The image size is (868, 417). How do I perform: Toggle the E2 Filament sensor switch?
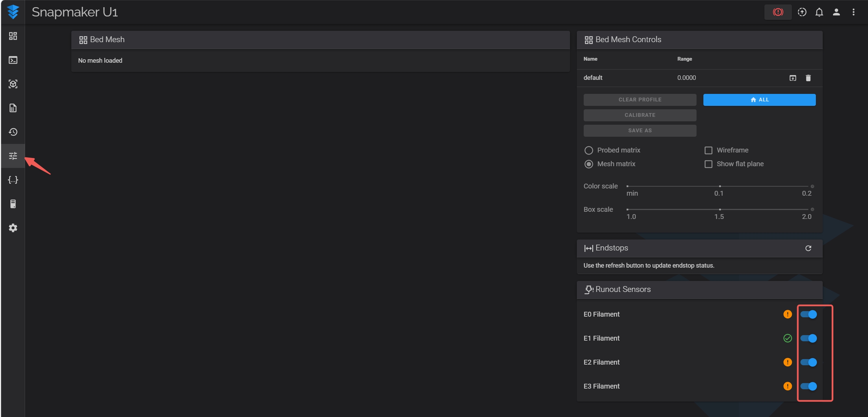pos(809,362)
